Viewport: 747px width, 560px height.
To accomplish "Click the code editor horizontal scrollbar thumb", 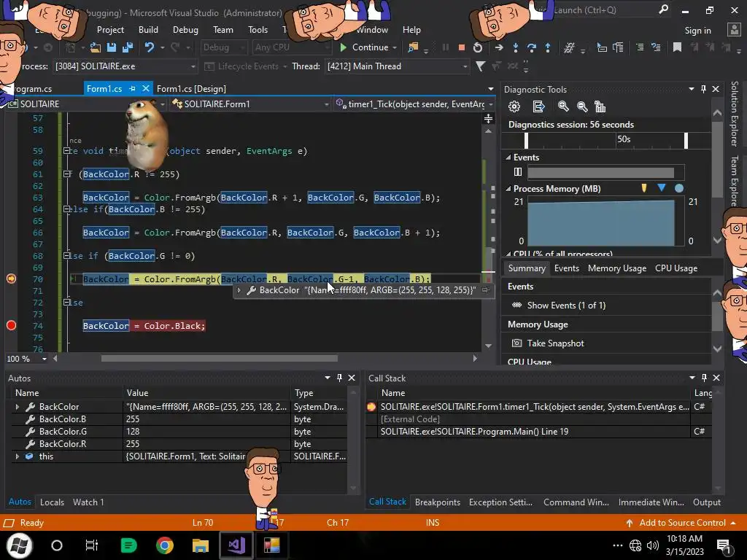I will coord(219,359).
